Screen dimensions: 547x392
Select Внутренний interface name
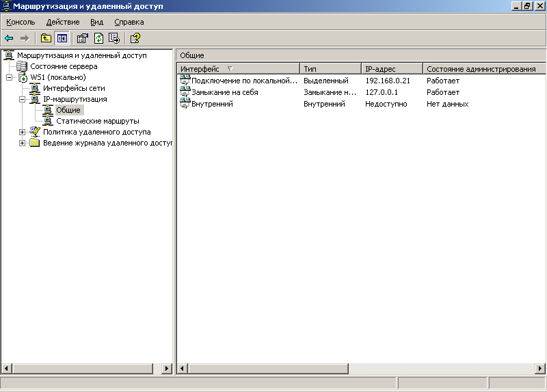(x=212, y=104)
